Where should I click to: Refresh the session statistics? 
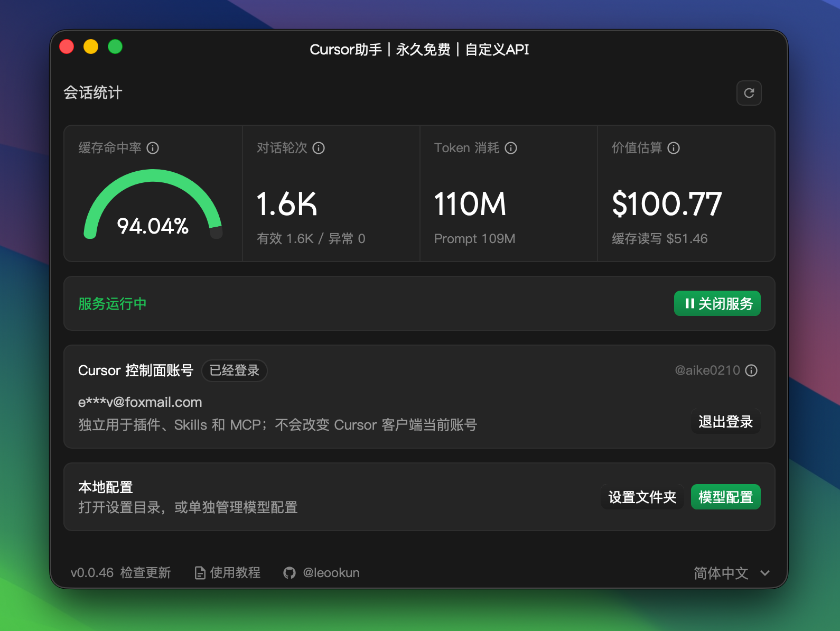click(x=749, y=93)
